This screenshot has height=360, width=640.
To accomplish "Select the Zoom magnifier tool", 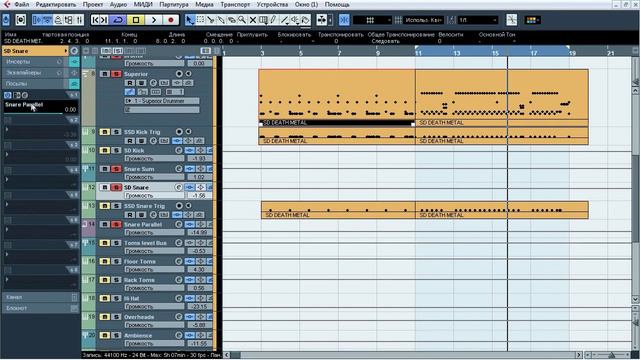I will (242, 20).
